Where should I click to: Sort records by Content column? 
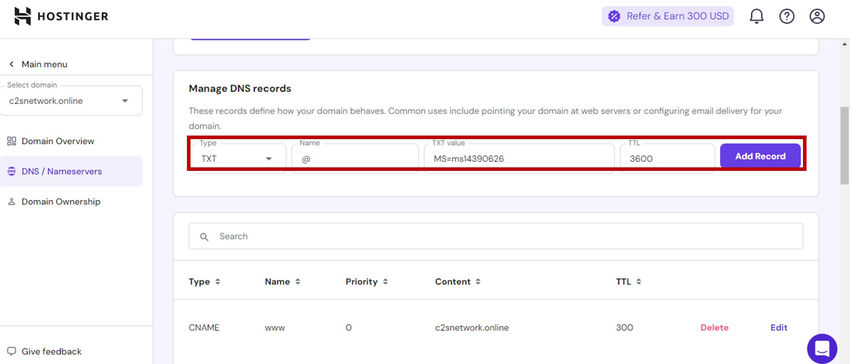[x=458, y=282]
